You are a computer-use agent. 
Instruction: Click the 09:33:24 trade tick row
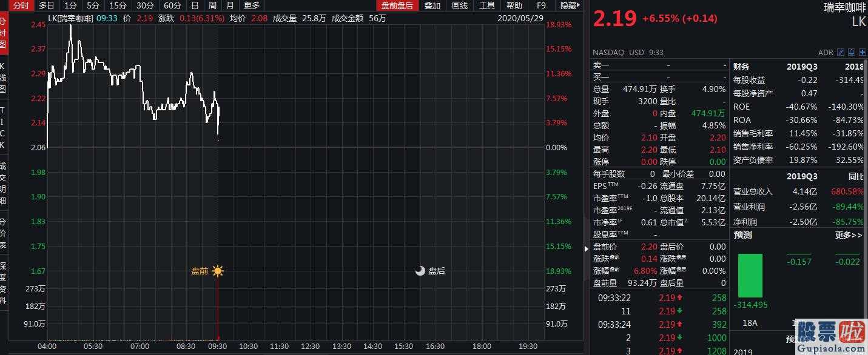click(x=661, y=324)
